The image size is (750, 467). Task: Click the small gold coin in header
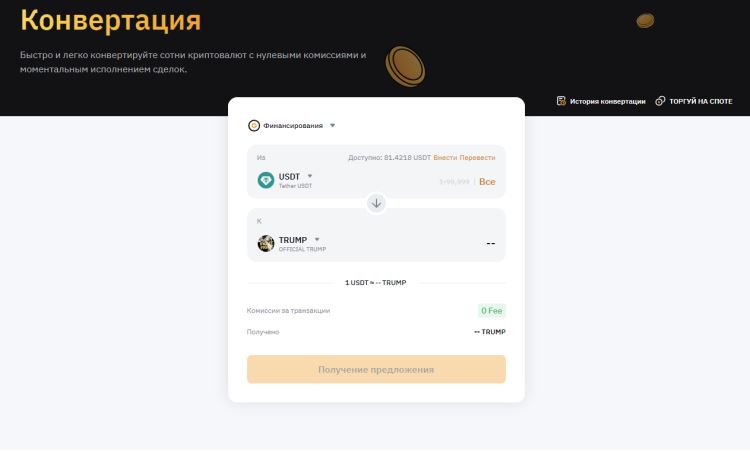[x=645, y=21]
